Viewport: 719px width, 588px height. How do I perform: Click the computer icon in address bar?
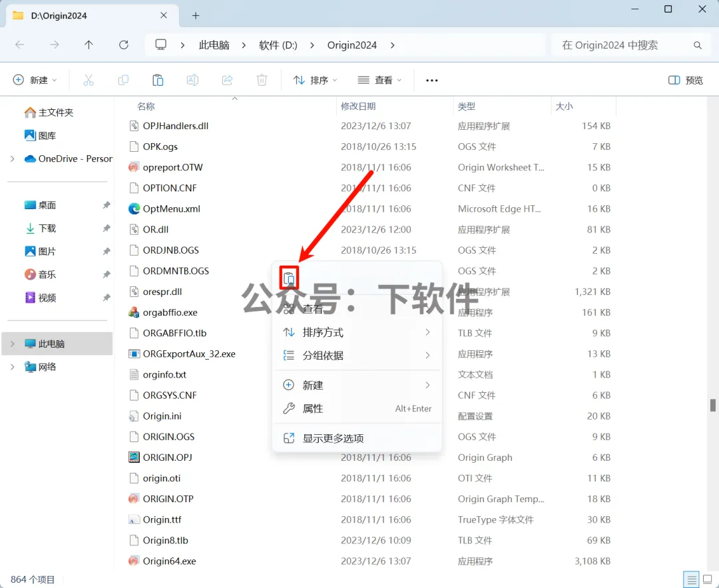tap(160, 45)
